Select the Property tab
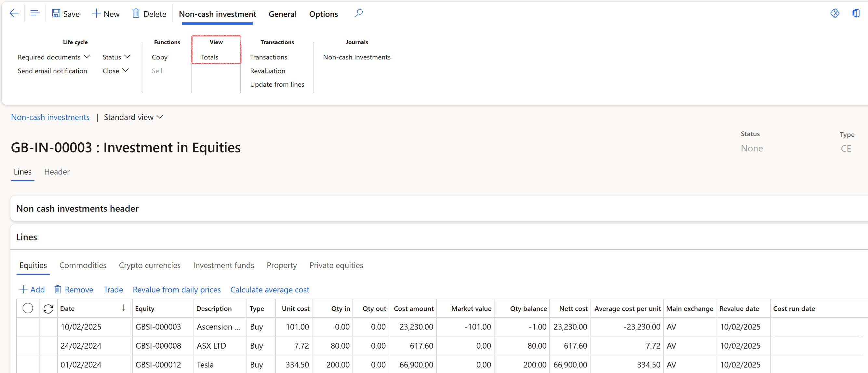 tap(282, 265)
